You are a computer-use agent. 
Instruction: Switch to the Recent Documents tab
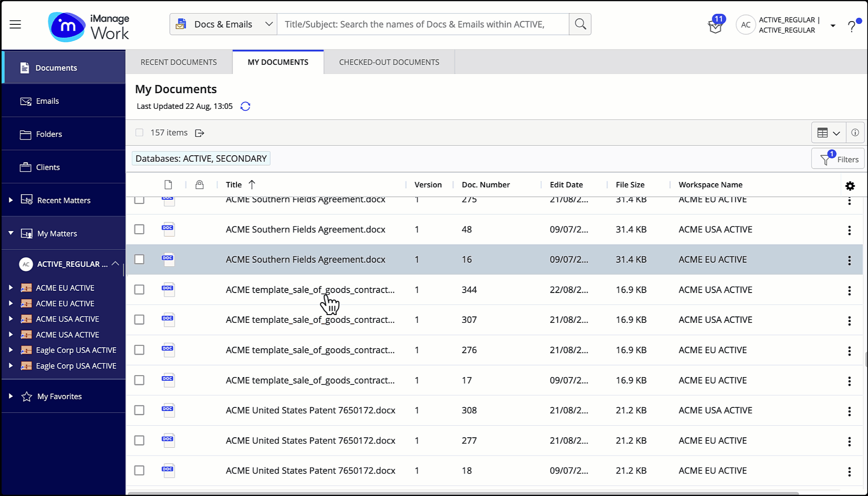(179, 62)
